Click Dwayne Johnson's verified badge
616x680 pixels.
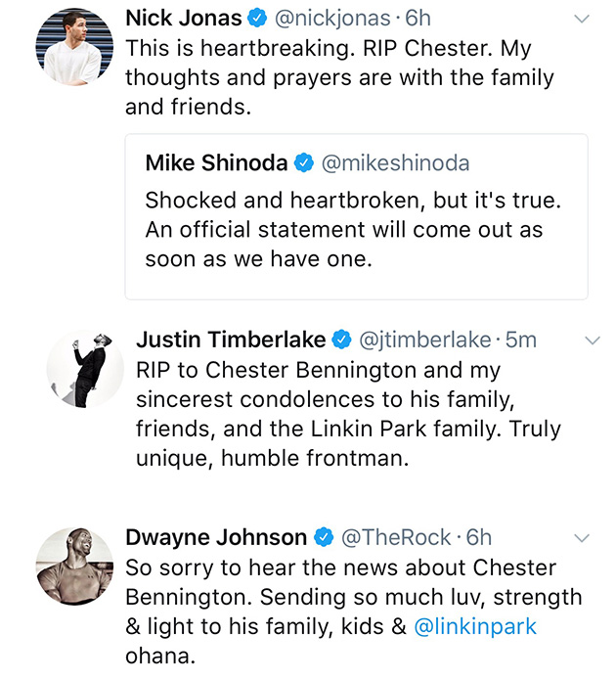pos(324,537)
